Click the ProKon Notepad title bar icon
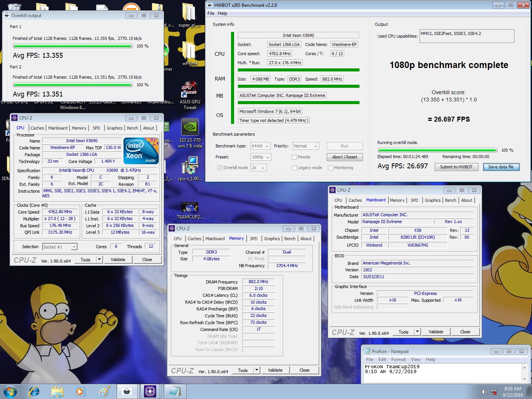Image resolution: width=532 pixels, height=399 pixels. [x=367, y=351]
